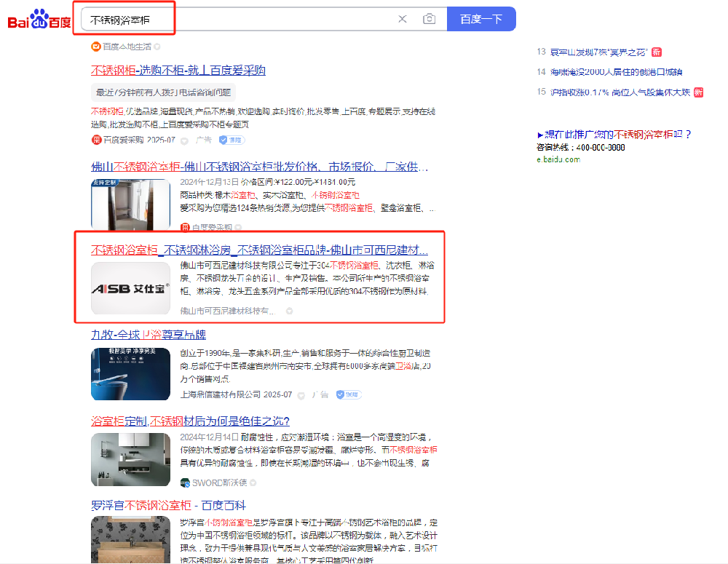Open the e.baidu.com link

(558, 159)
